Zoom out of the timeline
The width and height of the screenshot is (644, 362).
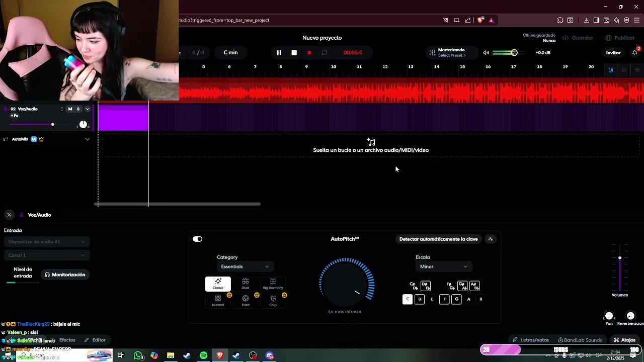[624, 70]
